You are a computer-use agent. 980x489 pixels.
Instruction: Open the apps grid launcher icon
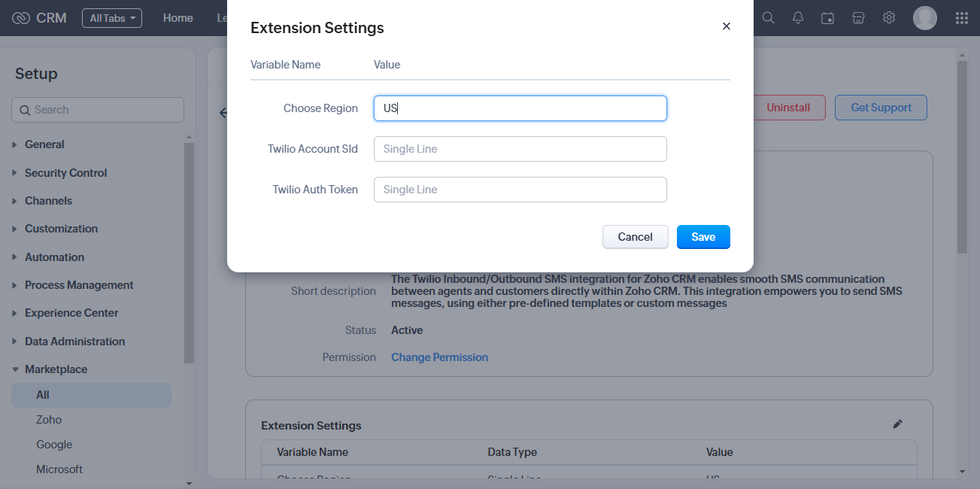click(x=961, y=17)
